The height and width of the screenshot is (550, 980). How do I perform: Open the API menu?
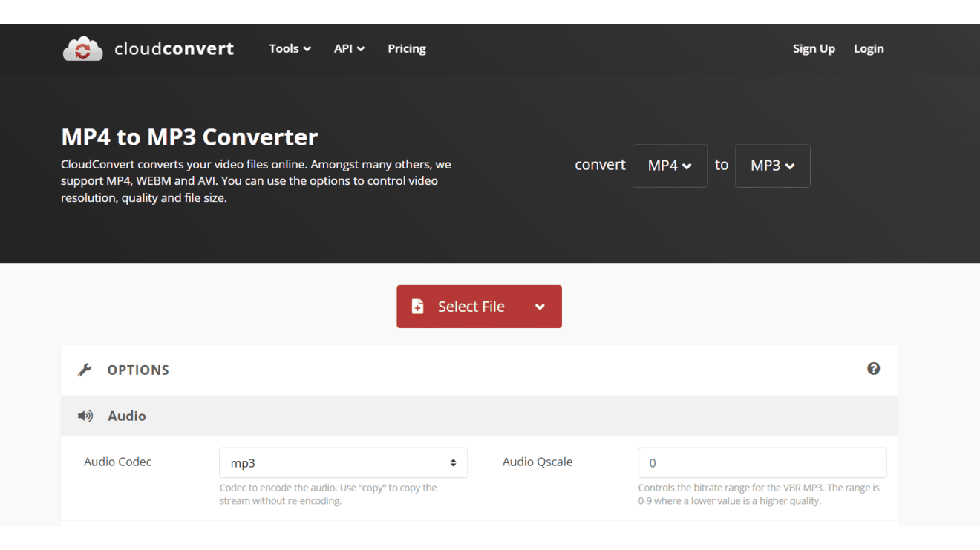349,48
